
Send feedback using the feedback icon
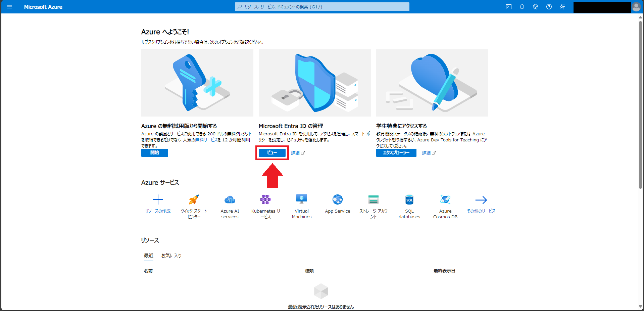click(562, 7)
